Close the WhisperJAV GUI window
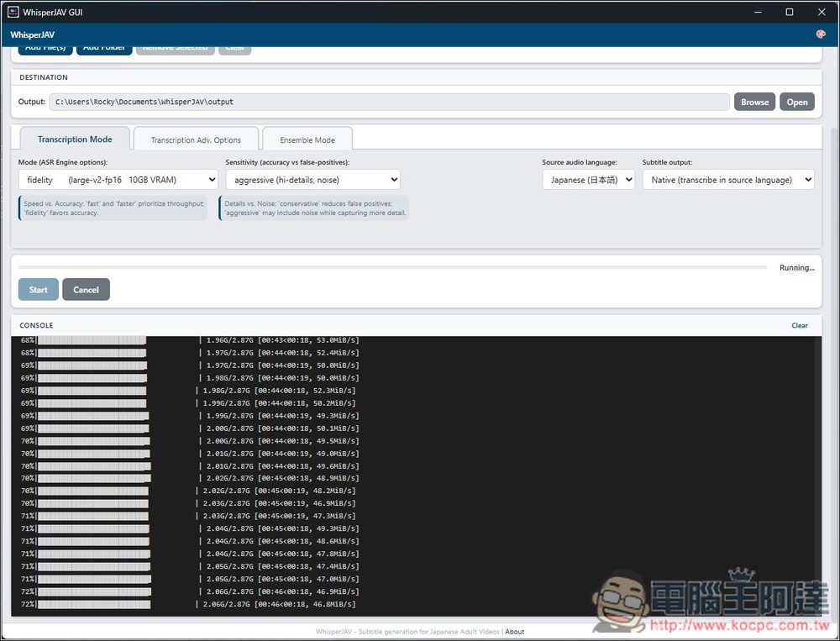The height and width of the screenshot is (641, 840). [821, 12]
